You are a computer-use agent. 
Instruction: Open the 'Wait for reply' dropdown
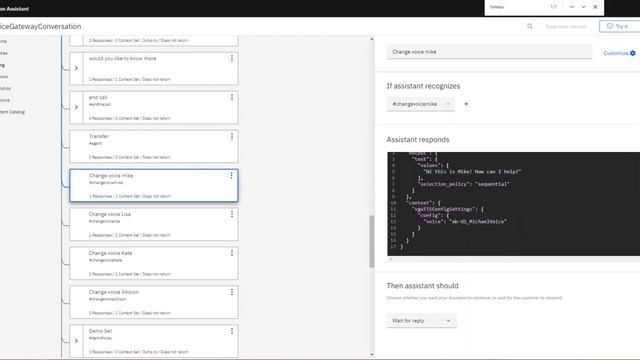point(422,320)
